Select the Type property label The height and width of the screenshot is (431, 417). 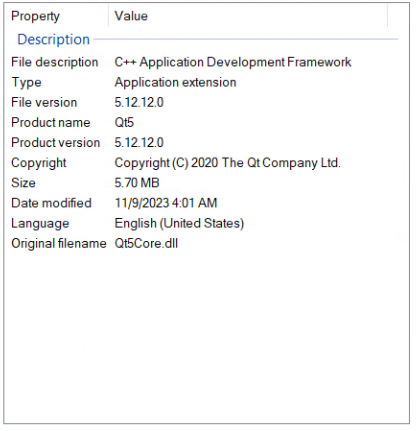coord(26,82)
